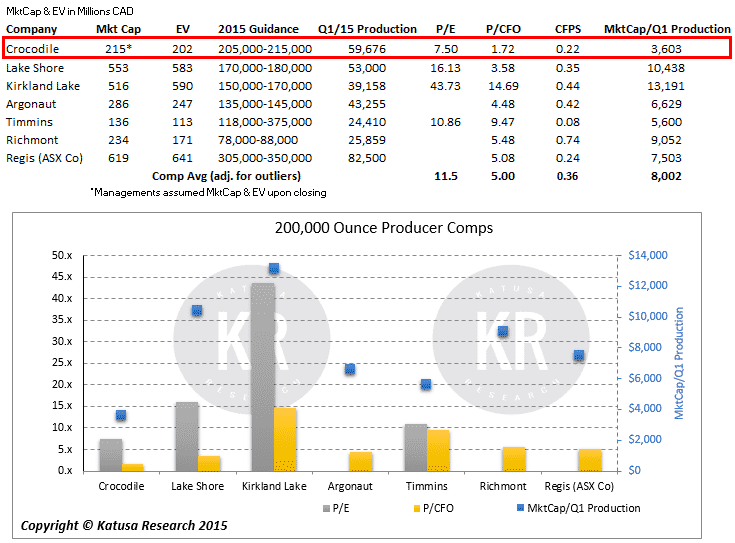Select the 2015 Guidance column header

(x=258, y=29)
